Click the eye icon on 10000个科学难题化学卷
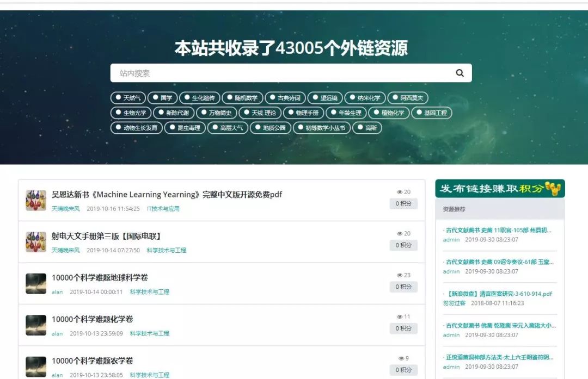588x379 pixels. tap(399, 316)
